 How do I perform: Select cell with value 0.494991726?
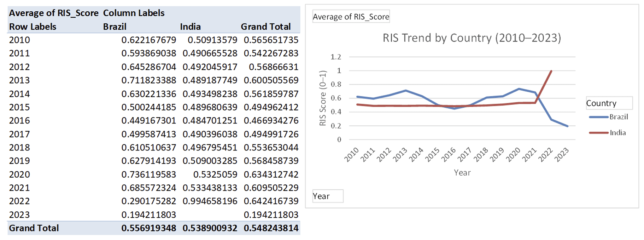pos(271,134)
